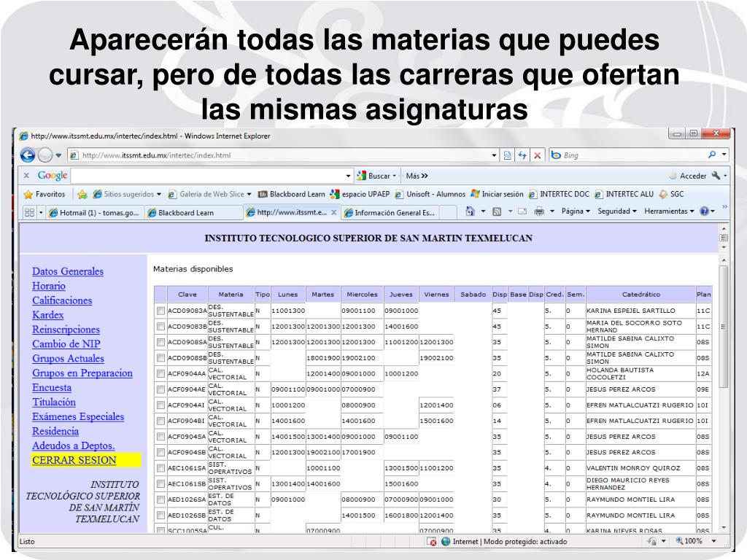The width and height of the screenshot is (747, 560).
Task: Click the Print icon in command bar
Action: point(539,211)
